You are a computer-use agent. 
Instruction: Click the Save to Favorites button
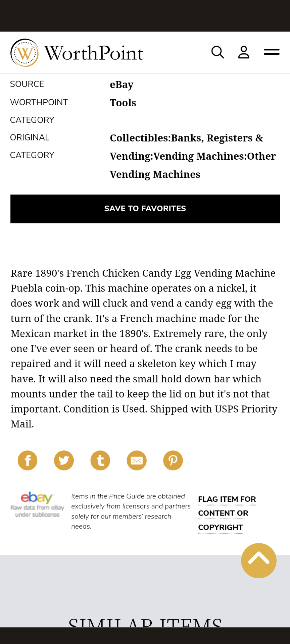[x=145, y=209]
